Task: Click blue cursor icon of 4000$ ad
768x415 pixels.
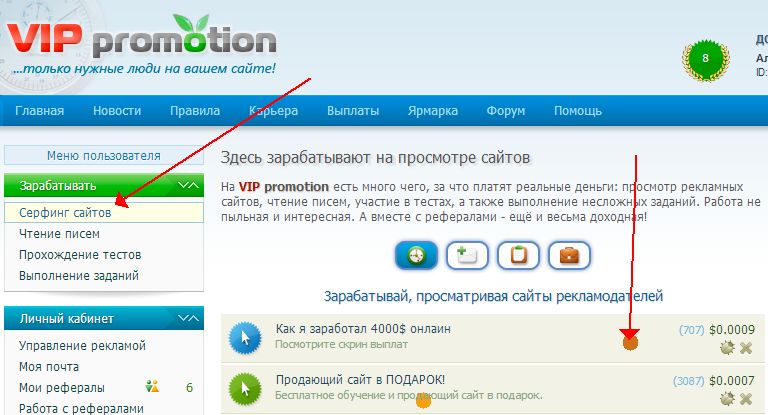Action: [245, 338]
